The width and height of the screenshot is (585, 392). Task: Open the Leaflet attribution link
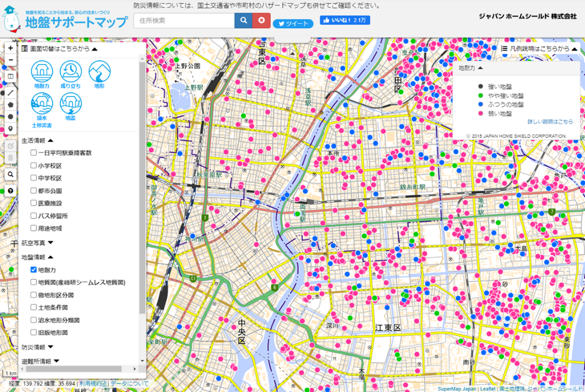pos(488,388)
